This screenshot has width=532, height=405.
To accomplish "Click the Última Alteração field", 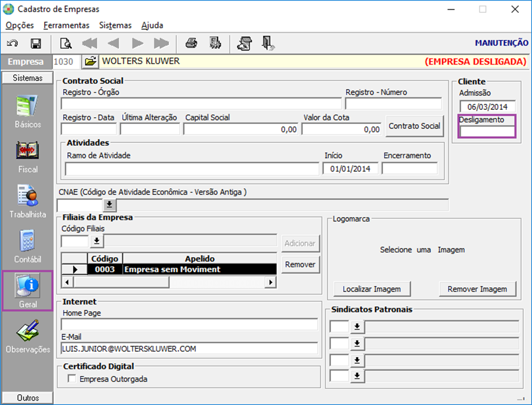I will tap(150, 129).
